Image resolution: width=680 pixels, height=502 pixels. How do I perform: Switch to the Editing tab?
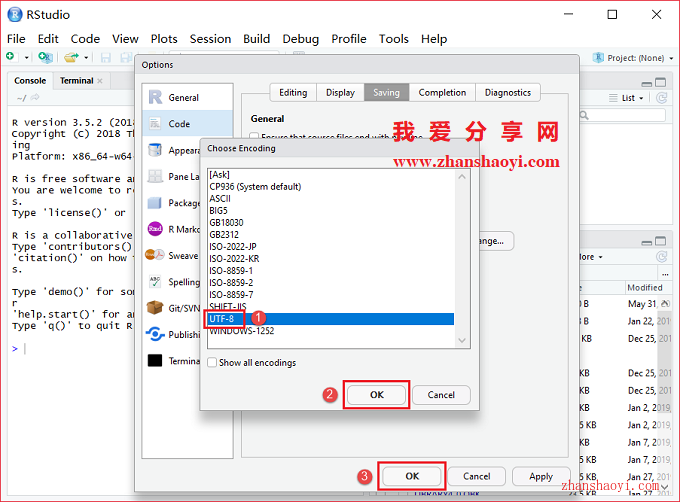(293, 92)
